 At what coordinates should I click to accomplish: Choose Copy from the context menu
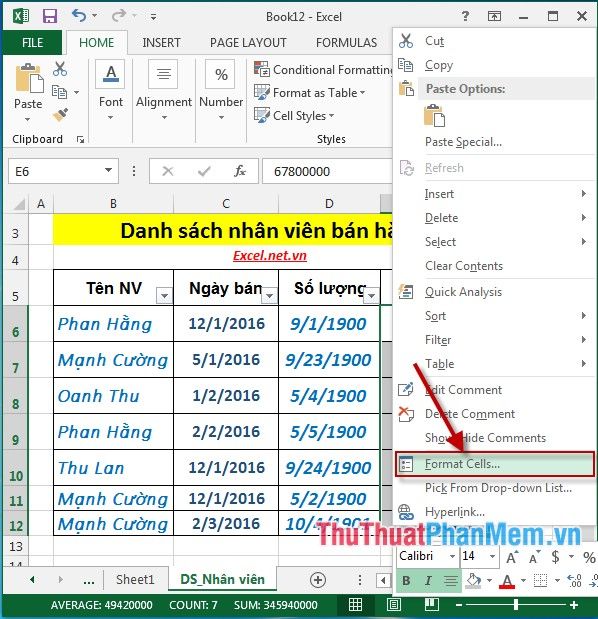(495, 65)
